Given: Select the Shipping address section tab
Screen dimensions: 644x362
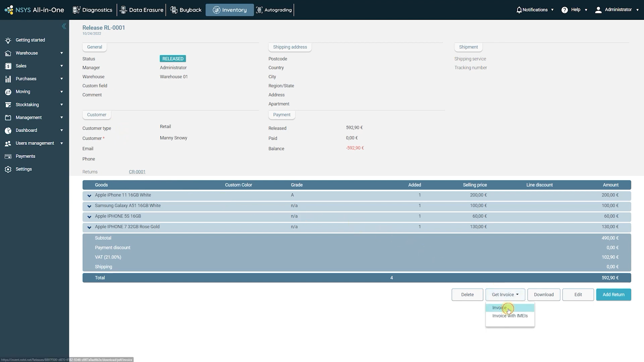Looking at the screenshot, I should point(290,47).
